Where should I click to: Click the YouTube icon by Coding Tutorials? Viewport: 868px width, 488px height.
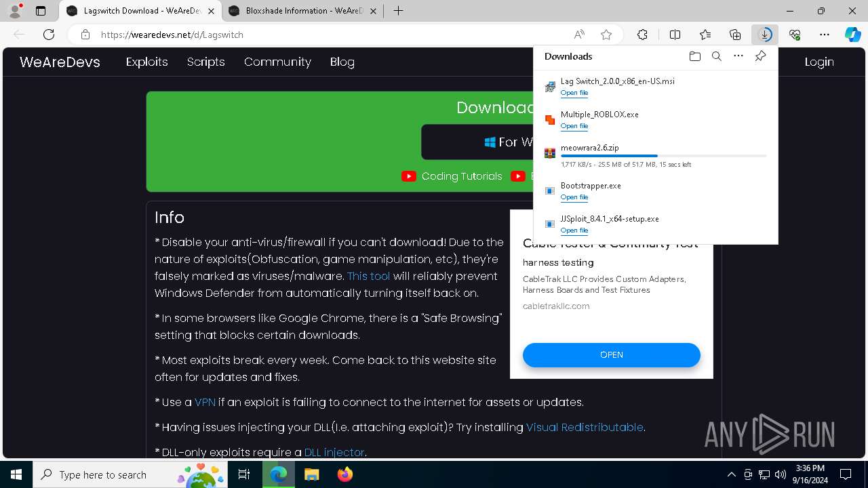click(x=409, y=176)
